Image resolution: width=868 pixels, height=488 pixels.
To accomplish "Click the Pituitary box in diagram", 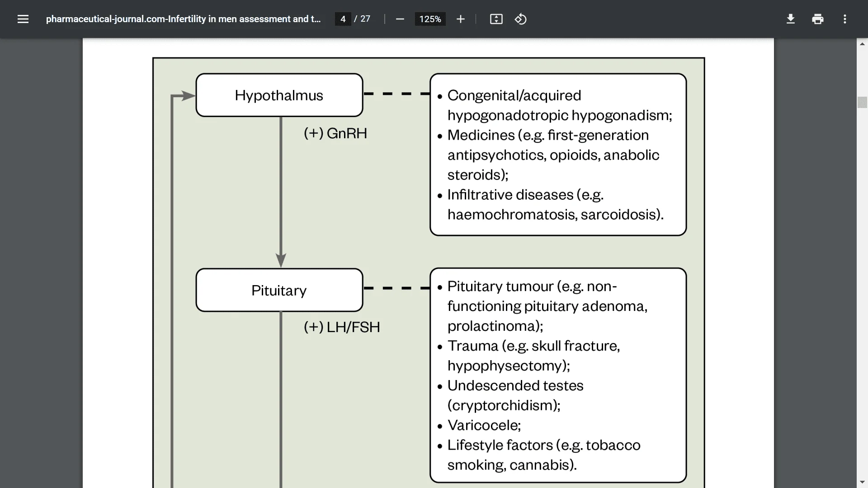I will (279, 290).
